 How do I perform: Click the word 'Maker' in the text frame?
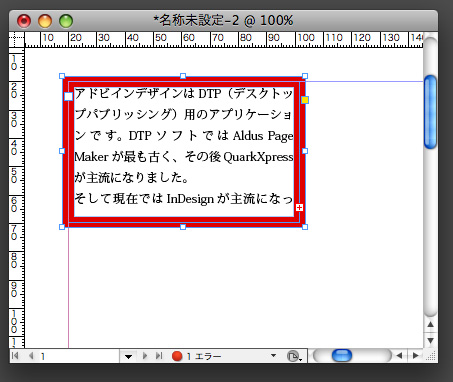[91, 157]
